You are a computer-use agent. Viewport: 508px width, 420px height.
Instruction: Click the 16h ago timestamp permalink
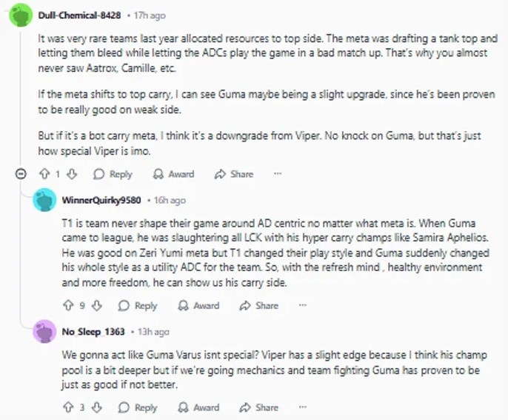click(x=169, y=200)
